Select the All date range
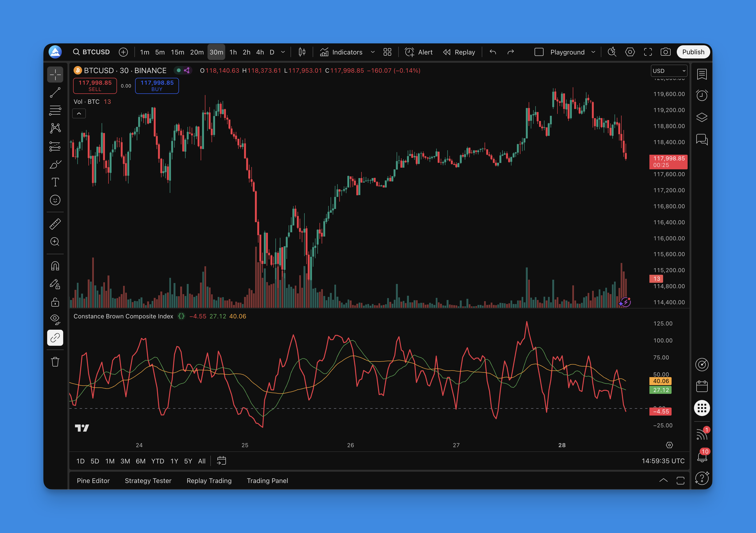756x533 pixels. [x=202, y=461]
